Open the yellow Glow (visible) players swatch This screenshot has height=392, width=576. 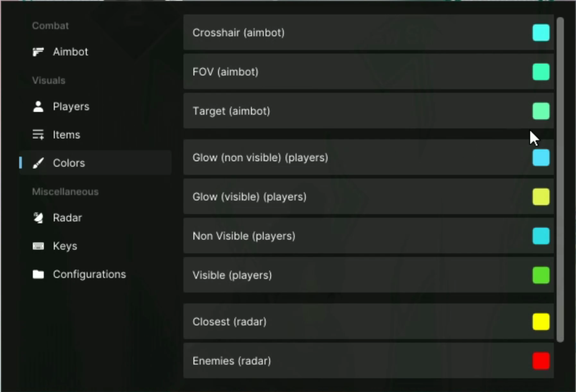[541, 197]
